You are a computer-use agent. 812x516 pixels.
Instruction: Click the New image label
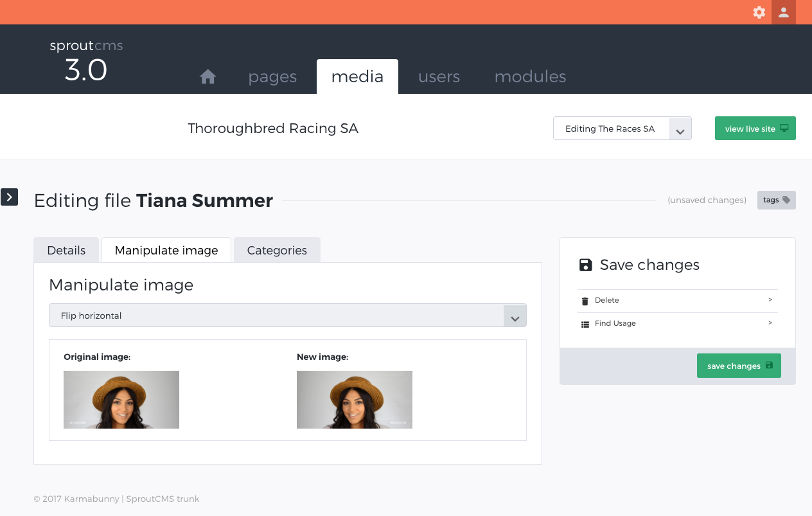(322, 357)
